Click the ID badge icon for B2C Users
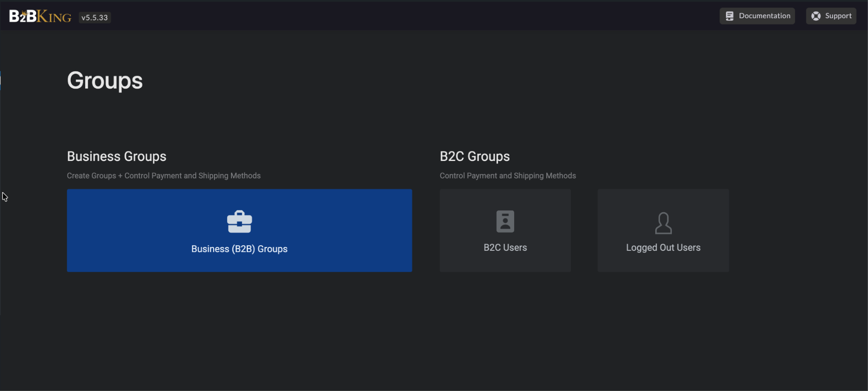This screenshot has width=868, height=391. click(505, 221)
